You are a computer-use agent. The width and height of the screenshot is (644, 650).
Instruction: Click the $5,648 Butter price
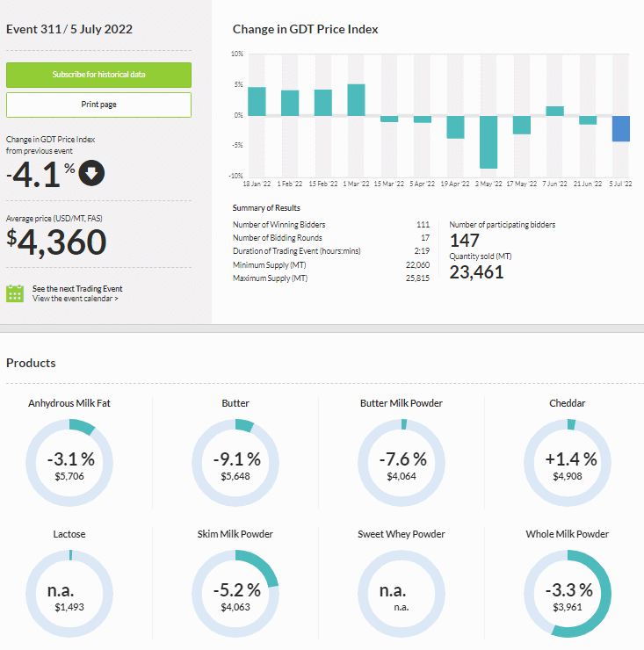click(x=235, y=476)
